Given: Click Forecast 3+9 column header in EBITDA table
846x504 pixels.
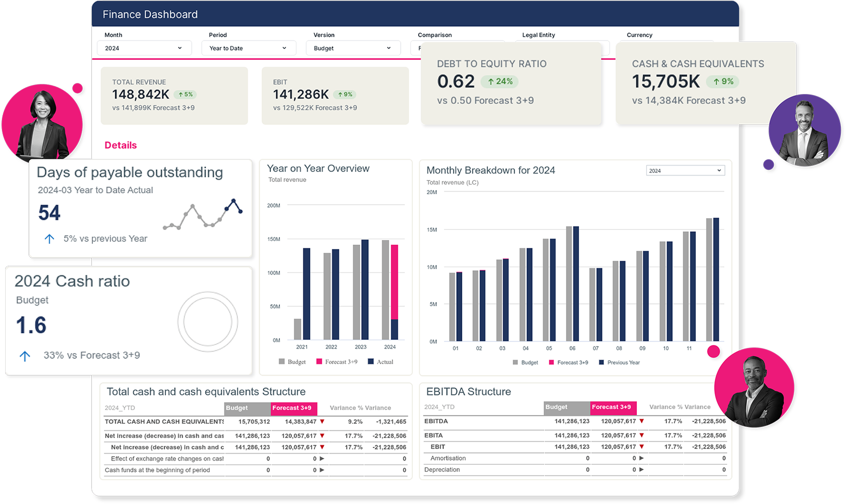Looking at the screenshot, I should 612,407.
